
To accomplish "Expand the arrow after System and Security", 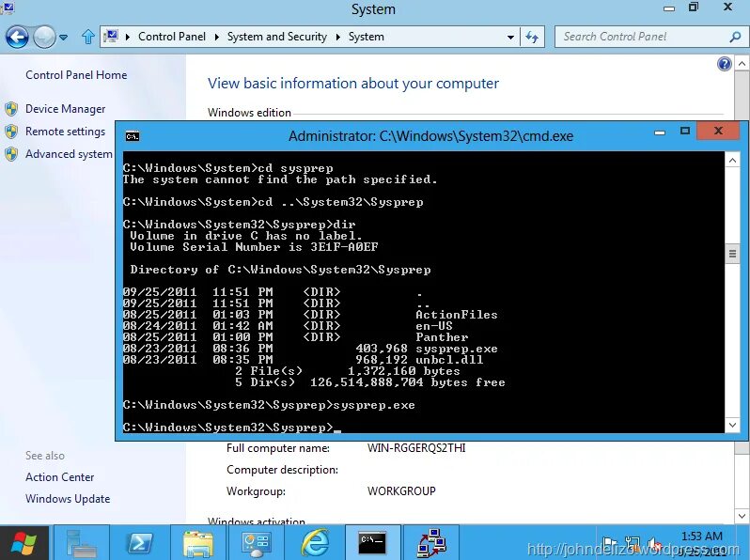I will click(338, 37).
